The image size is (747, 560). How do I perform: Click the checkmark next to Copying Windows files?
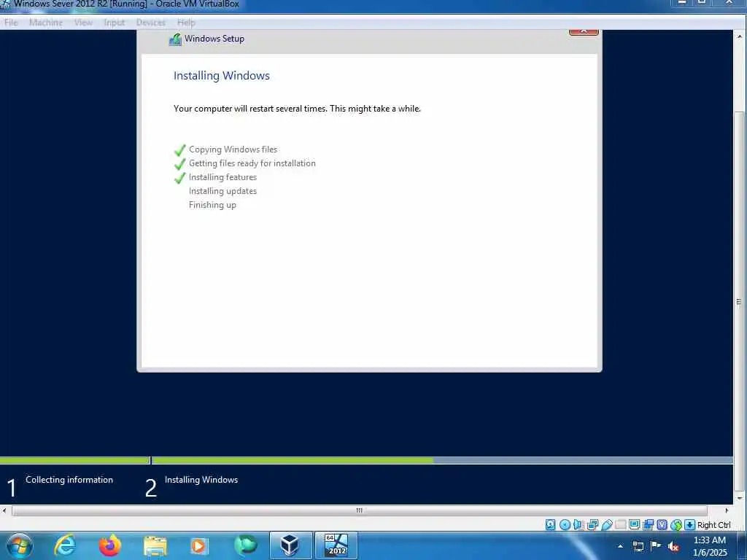click(x=179, y=150)
